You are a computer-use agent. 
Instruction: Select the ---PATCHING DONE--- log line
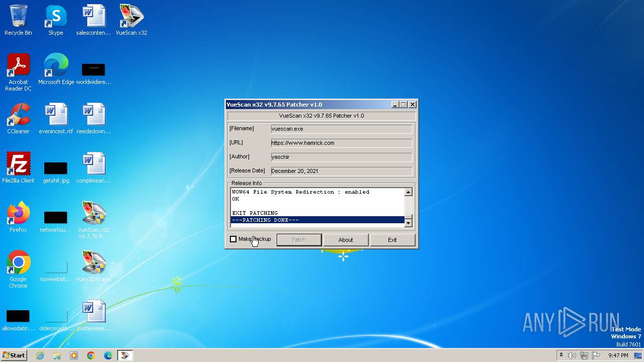pyautogui.click(x=317, y=220)
